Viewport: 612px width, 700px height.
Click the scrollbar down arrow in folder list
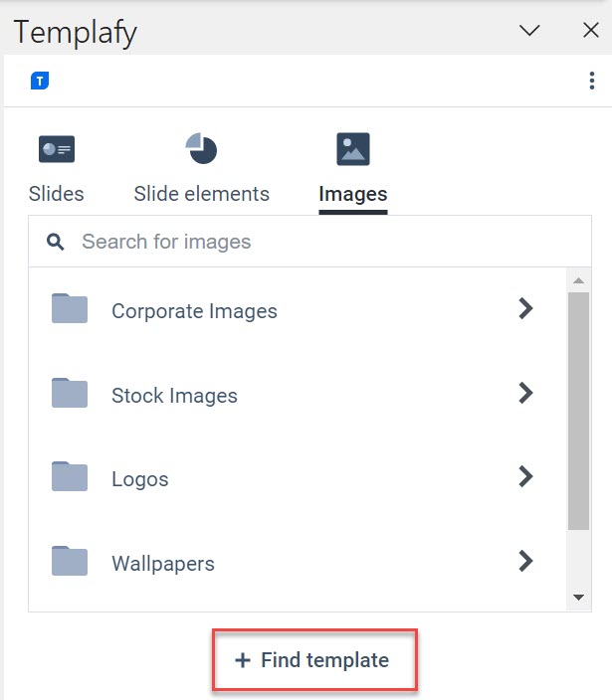(578, 598)
